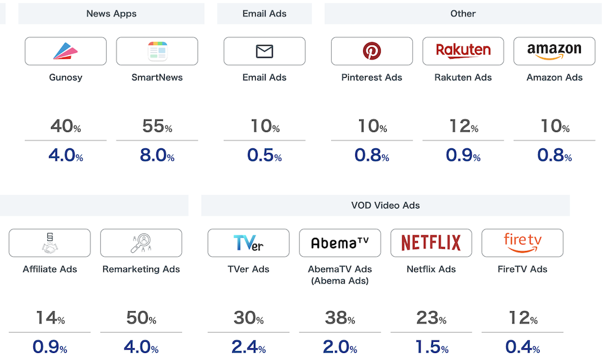This screenshot has width=611, height=364.
Task: Click the AbemaTV Ads (Abema Ads) label
Action: pyautogui.click(x=340, y=275)
